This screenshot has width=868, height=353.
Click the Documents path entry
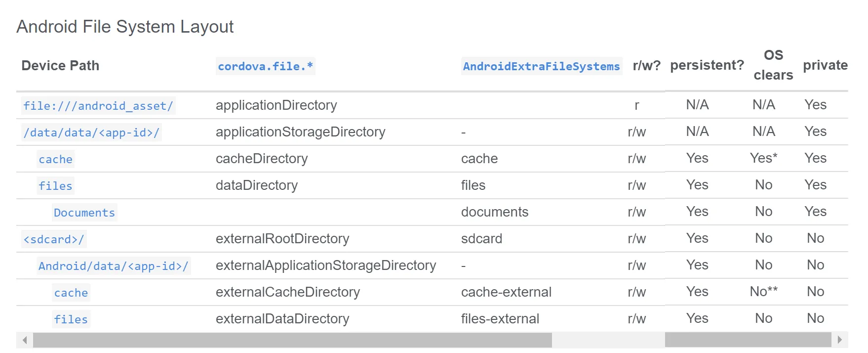(x=84, y=213)
